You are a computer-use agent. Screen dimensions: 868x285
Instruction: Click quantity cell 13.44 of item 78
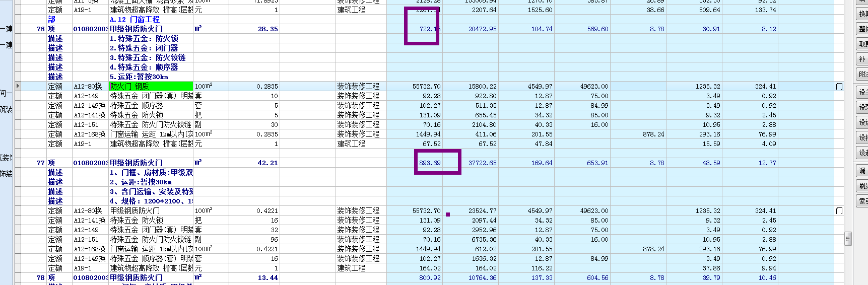(x=268, y=277)
